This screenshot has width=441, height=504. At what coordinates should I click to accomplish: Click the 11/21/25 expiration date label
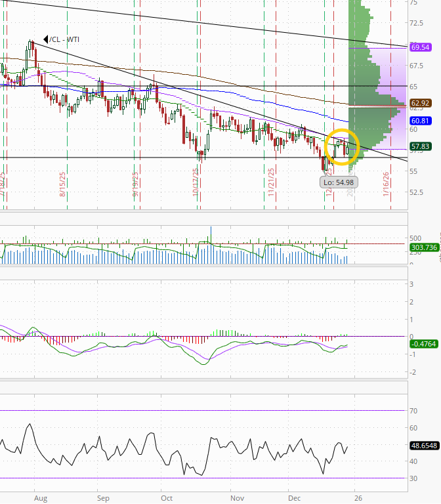point(271,182)
